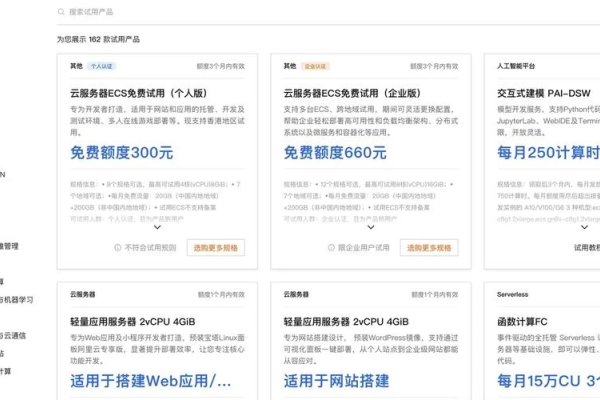Click 适用于搭建Web应用/... text
The width and height of the screenshot is (600, 400).
click(151, 381)
